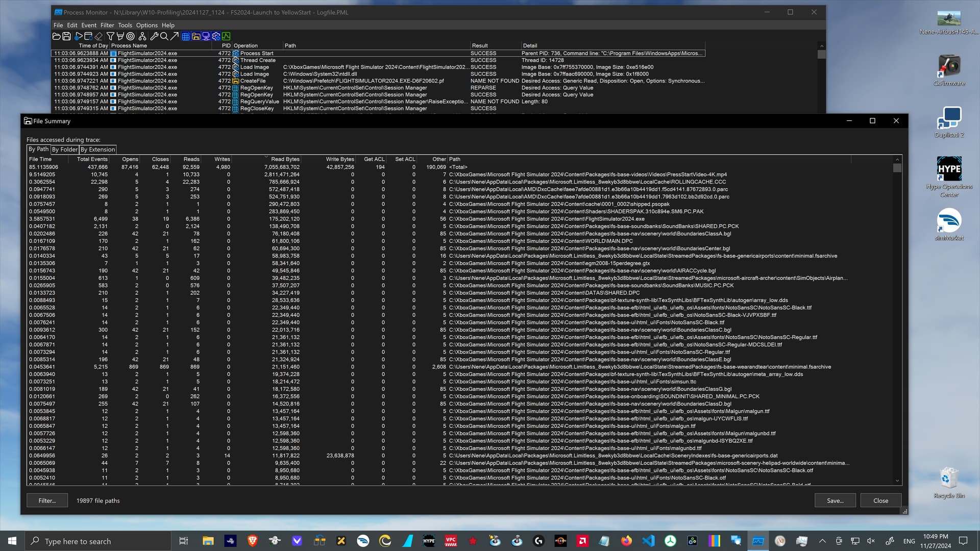Open the Filter funnel toolbar icon

click(x=110, y=36)
